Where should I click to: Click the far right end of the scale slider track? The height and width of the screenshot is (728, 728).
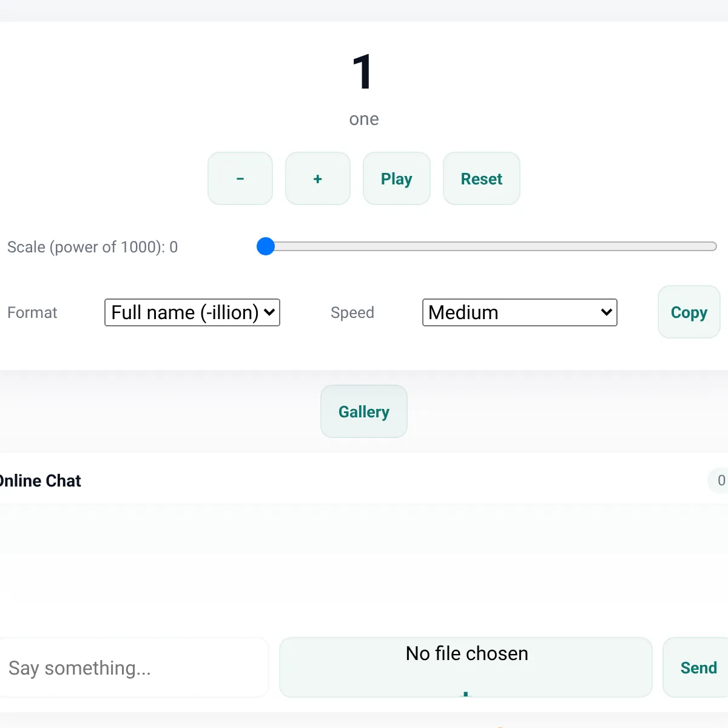(x=713, y=246)
